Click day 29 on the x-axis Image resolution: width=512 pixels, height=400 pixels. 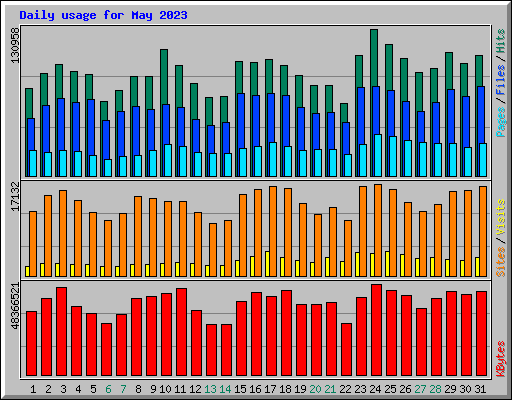(450, 389)
